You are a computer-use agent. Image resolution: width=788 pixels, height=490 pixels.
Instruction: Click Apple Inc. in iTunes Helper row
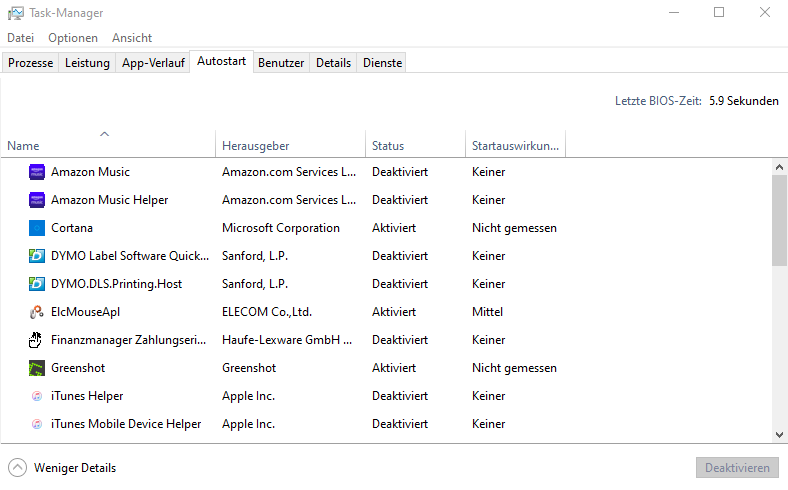pos(248,396)
